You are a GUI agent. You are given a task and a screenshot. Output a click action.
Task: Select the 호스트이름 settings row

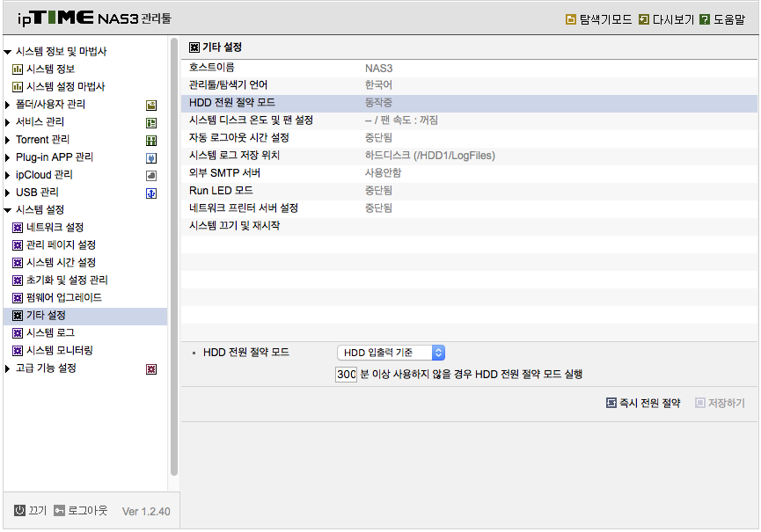point(469,68)
